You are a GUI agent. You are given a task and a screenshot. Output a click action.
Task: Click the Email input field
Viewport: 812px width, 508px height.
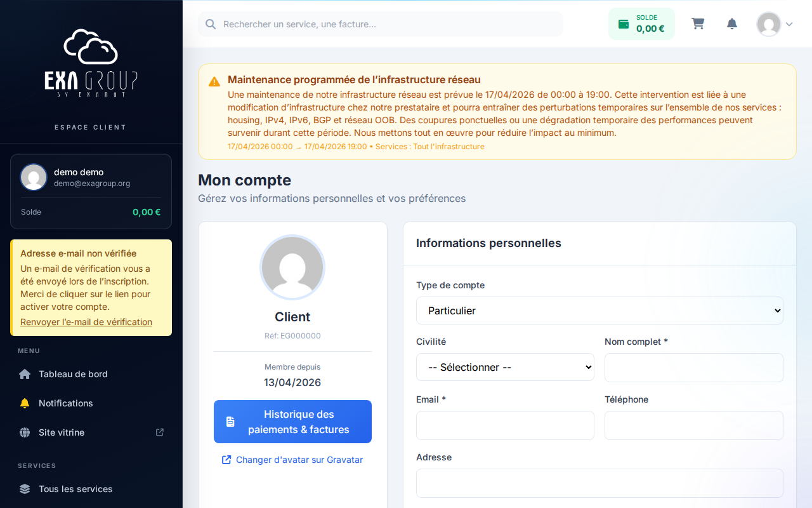click(505, 425)
